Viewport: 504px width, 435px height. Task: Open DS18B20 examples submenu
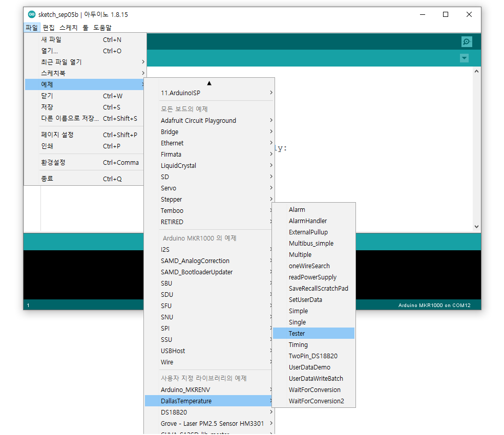pos(209,412)
